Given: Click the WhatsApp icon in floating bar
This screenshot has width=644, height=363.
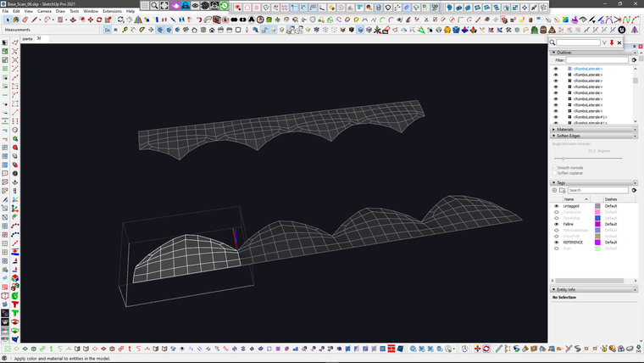Looking at the screenshot, I should point(225,6).
